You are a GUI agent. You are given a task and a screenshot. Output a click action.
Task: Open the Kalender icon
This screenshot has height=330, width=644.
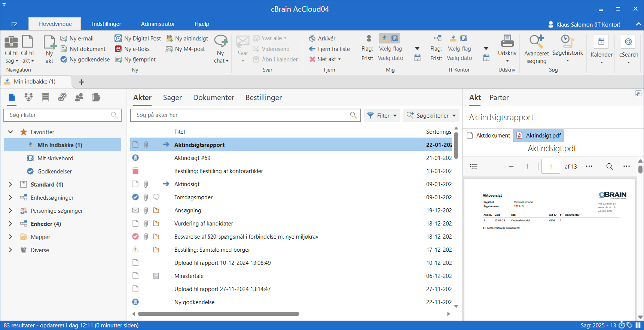point(601,42)
